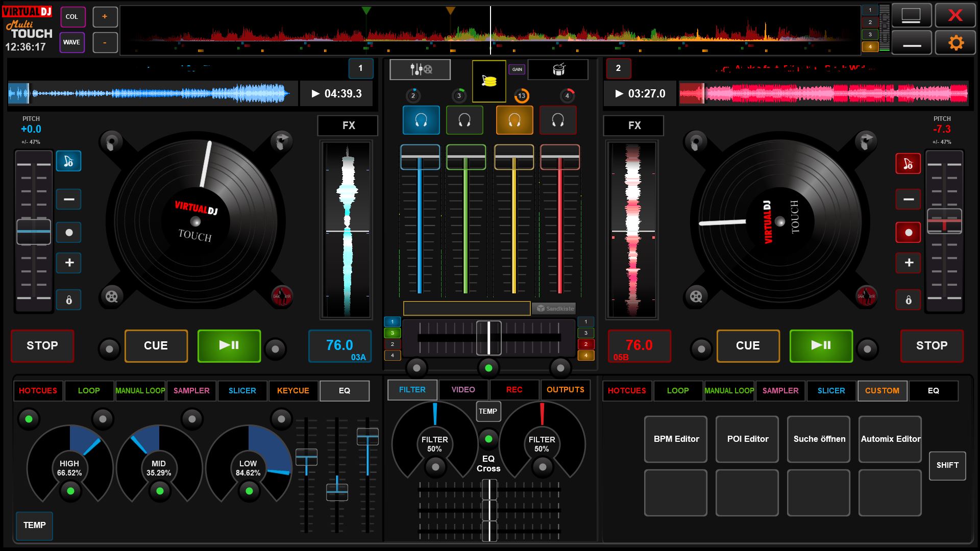The width and height of the screenshot is (980, 551).
Task: Click BPM Editor pad
Action: pos(676,439)
